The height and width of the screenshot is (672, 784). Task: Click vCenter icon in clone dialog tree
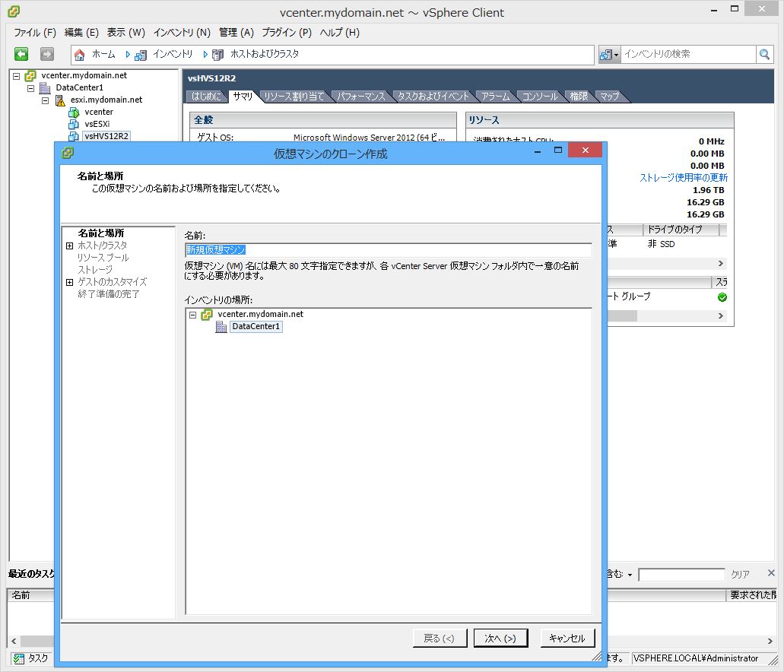click(207, 315)
